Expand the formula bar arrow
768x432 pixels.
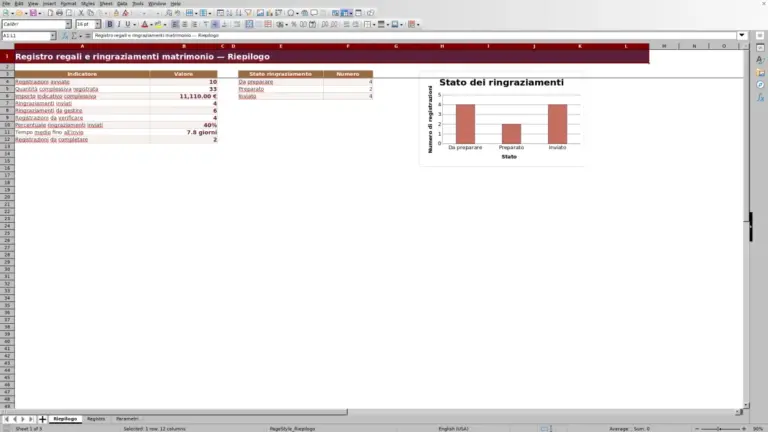point(742,35)
